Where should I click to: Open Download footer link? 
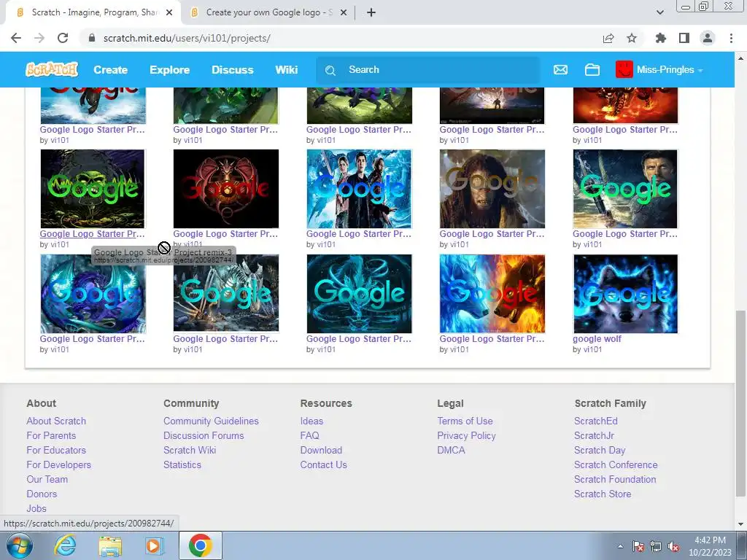click(x=321, y=450)
